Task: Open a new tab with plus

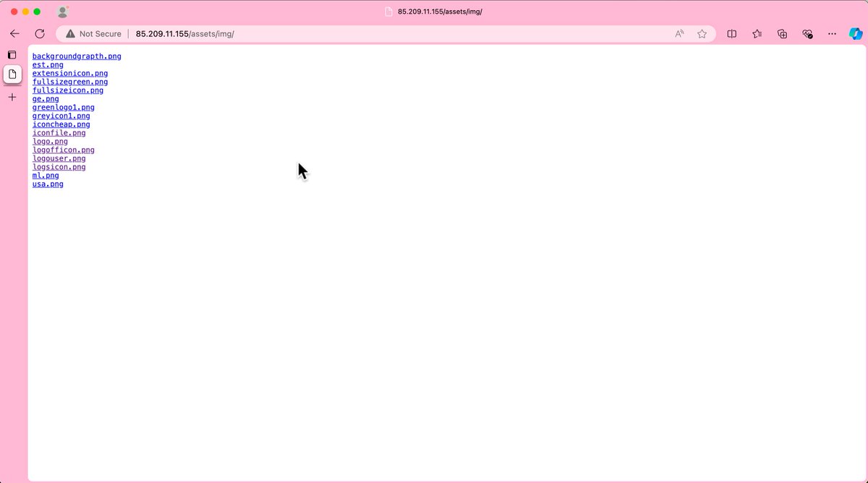Action: [12, 97]
